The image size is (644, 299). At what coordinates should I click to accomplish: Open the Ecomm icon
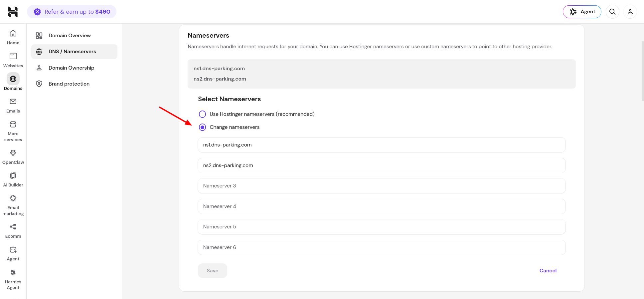click(13, 227)
